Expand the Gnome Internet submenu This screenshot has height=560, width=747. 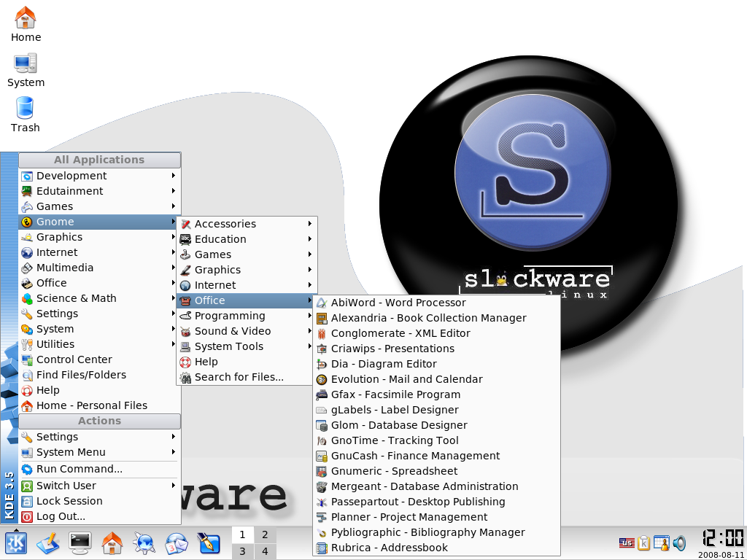247,285
